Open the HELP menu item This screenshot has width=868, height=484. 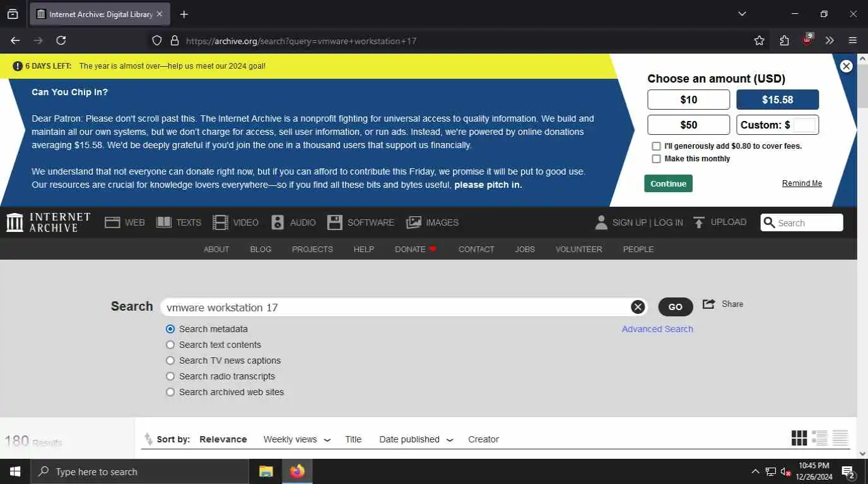(x=364, y=250)
